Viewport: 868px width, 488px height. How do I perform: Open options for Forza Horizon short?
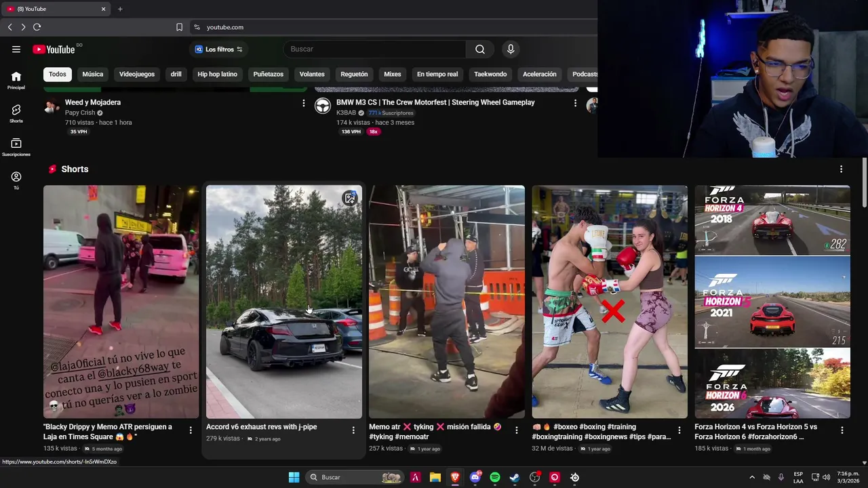coord(842,430)
